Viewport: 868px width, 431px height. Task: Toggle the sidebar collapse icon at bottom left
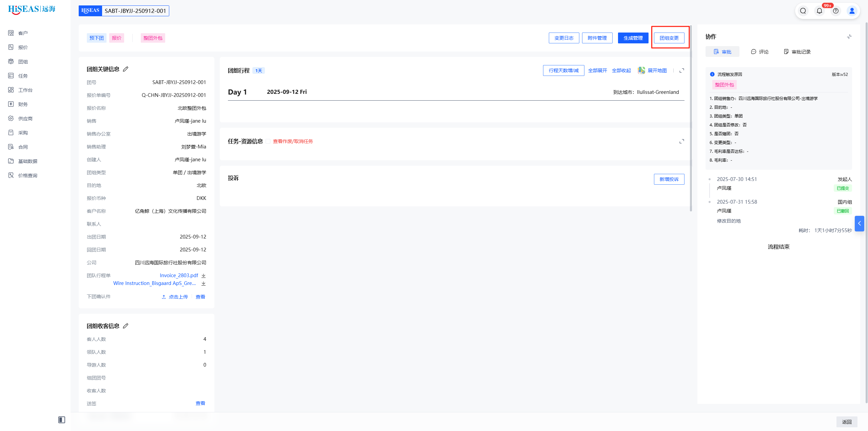point(61,420)
